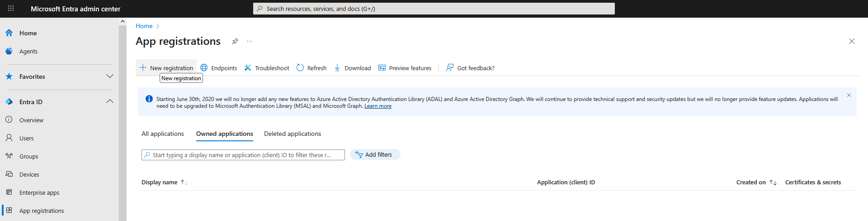Click the Got feedback button

(x=470, y=68)
